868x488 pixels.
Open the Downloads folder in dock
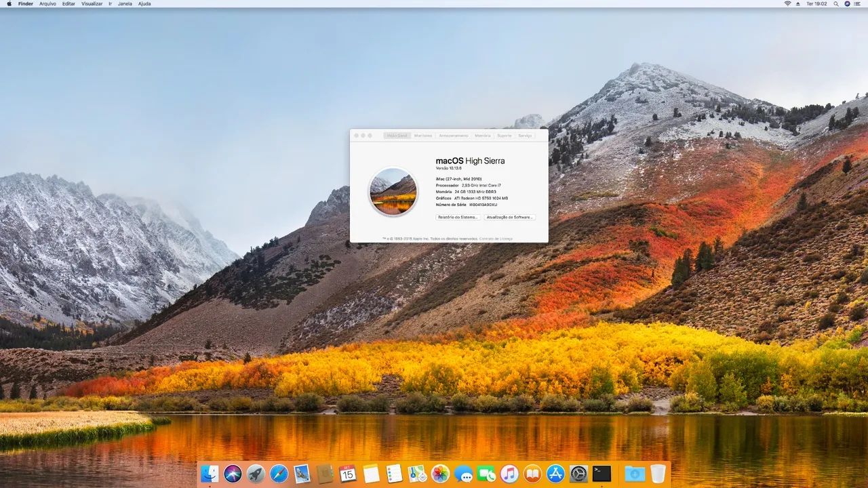point(635,474)
